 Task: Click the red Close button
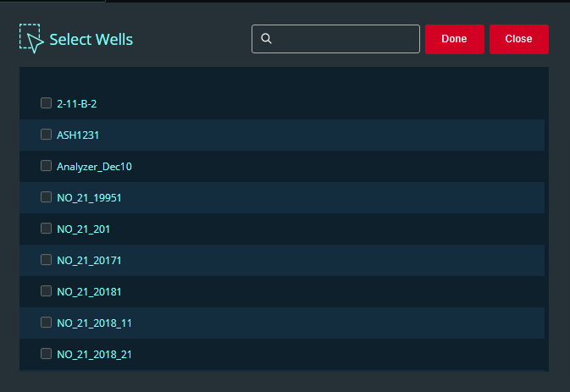click(518, 39)
